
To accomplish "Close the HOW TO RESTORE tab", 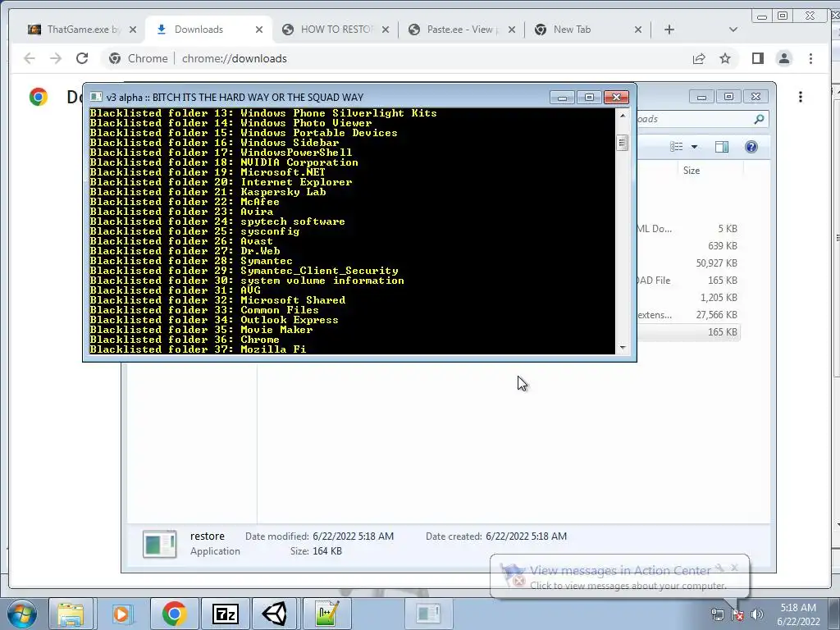I will [x=386, y=30].
